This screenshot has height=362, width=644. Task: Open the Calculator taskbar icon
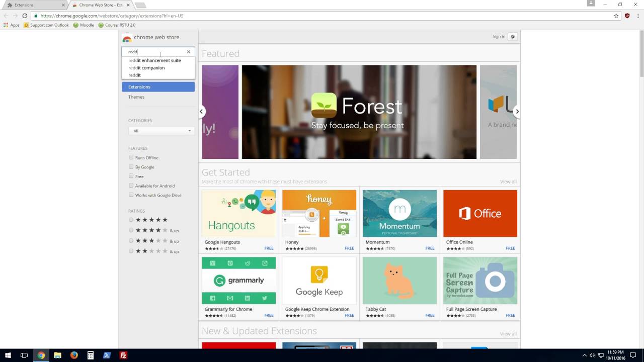tap(91, 355)
